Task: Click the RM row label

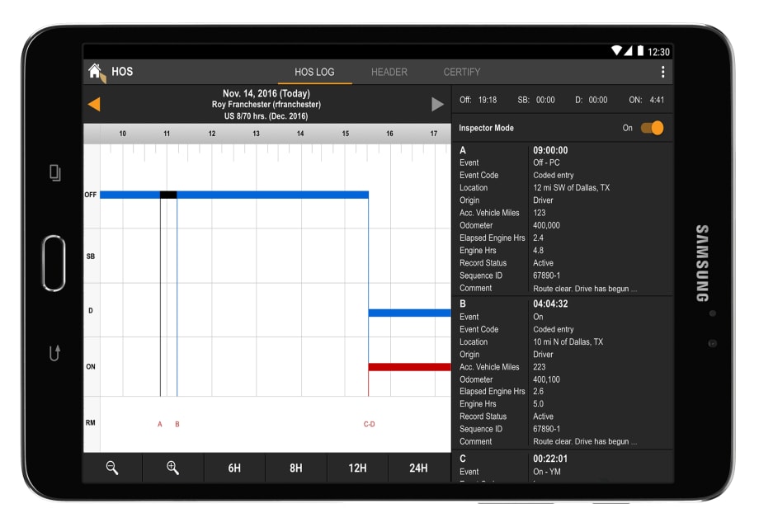Action: pyautogui.click(x=91, y=422)
